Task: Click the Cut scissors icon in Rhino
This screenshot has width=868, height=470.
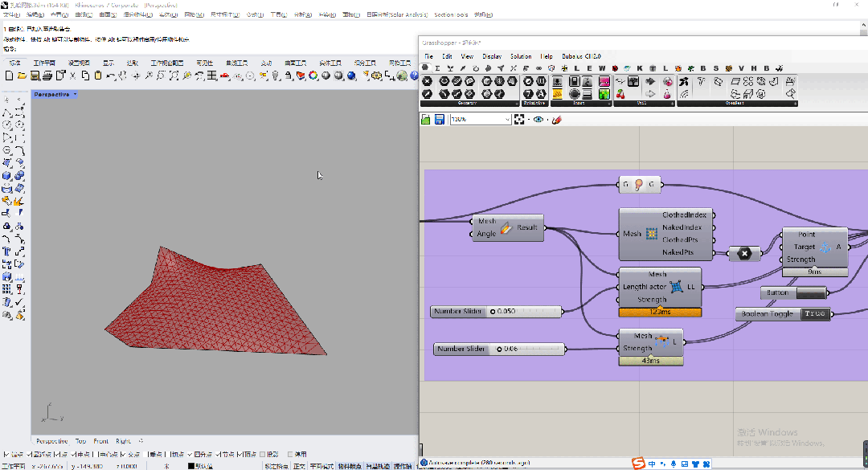Action: coord(72,76)
